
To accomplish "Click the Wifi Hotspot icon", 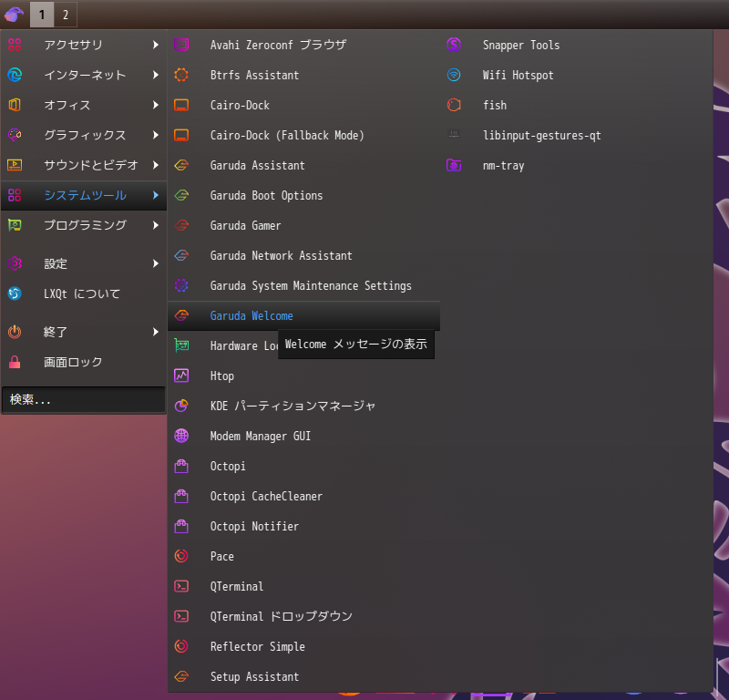I will click(454, 75).
